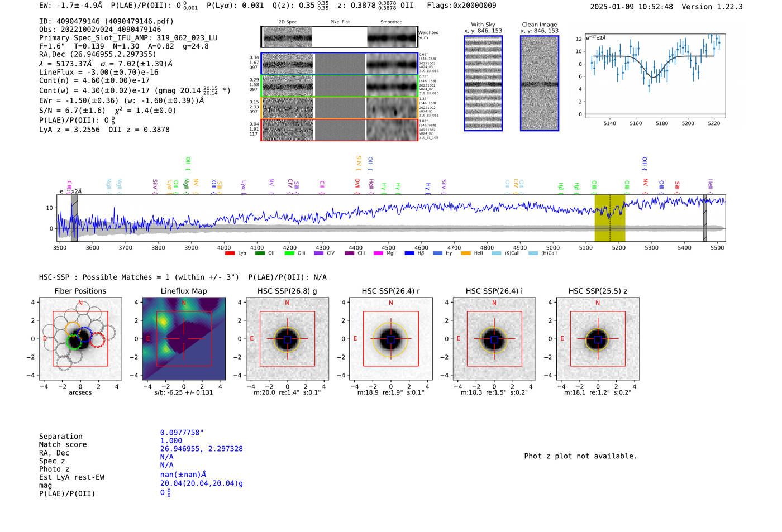Click the HSC-SSP : Possible Matches heading
This screenshot has width=782, height=532.
tap(139, 277)
